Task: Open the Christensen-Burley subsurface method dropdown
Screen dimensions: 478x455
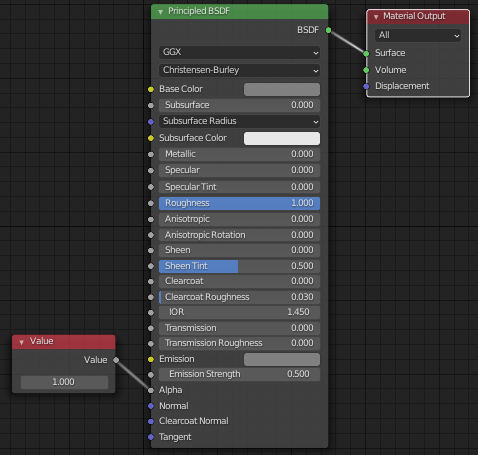Action: click(239, 70)
